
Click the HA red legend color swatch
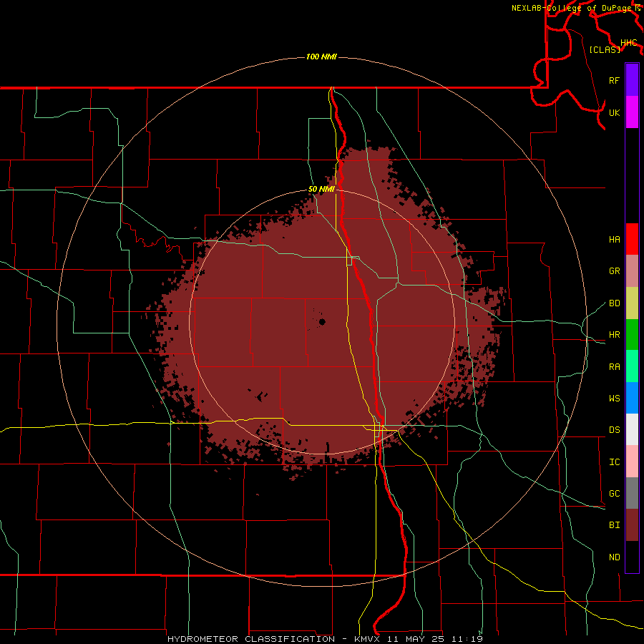coord(632,239)
